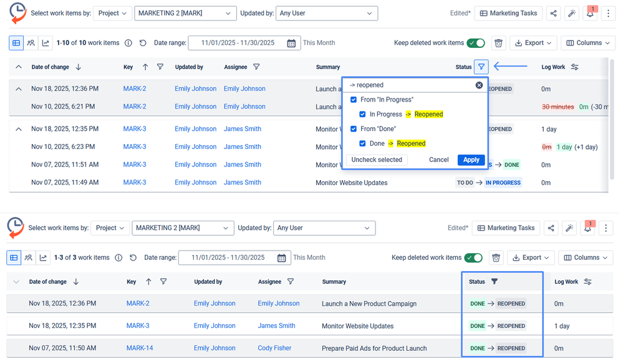Screen dimensions: 623x364
Task: Open the MARK-2 link in the Nov 10, 6:21 PM row
Action: pos(135,107)
